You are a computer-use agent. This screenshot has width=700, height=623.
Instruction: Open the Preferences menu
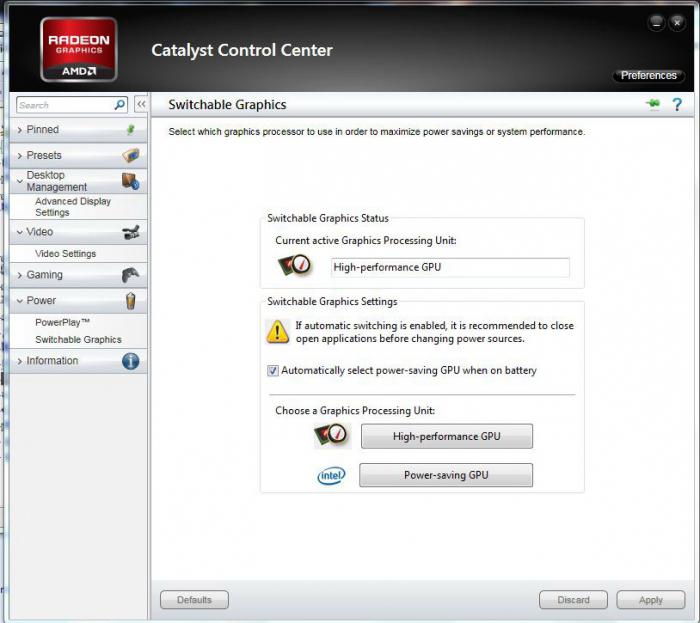point(648,75)
